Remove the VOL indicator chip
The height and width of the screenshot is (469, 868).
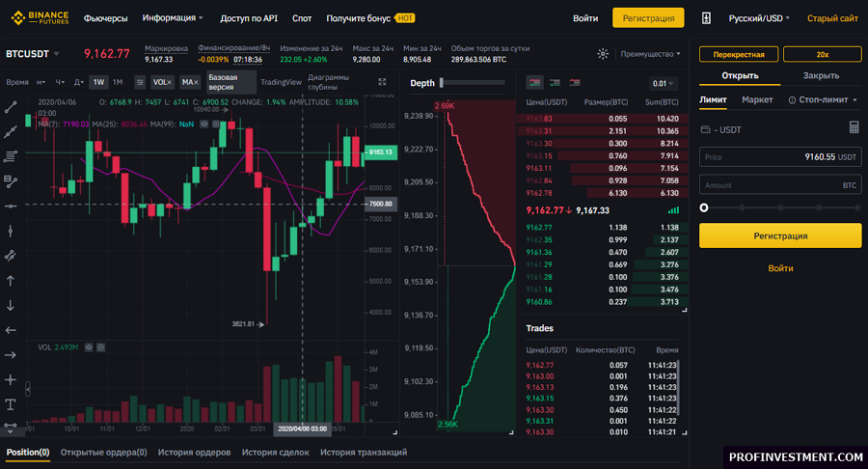(170, 82)
